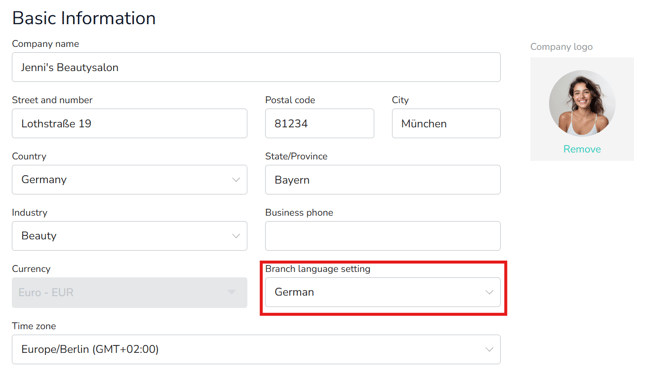The width and height of the screenshot is (670, 381).
Task: Click the State/Province field with Bayern
Action: click(x=383, y=180)
